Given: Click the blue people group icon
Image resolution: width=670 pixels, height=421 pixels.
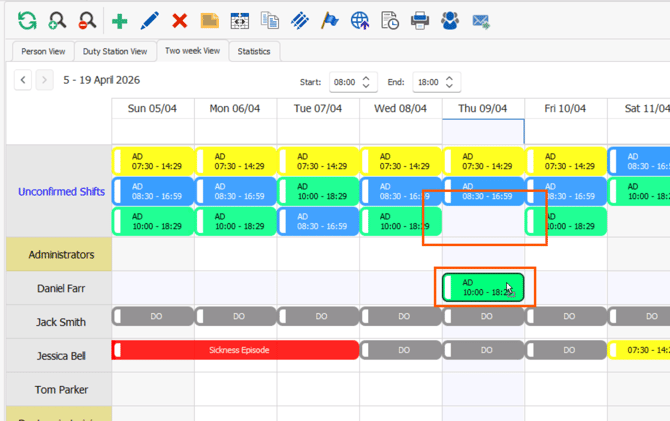Looking at the screenshot, I should [450, 20].
